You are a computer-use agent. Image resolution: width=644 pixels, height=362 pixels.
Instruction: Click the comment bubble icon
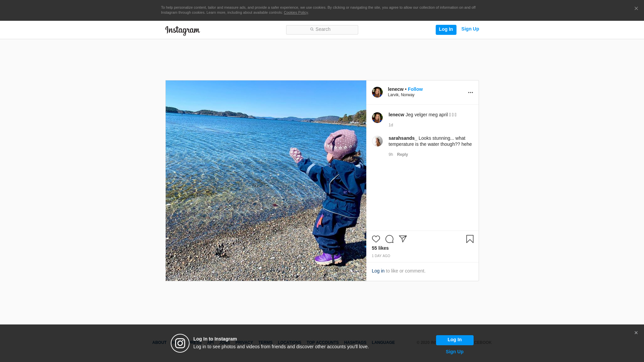389,239
